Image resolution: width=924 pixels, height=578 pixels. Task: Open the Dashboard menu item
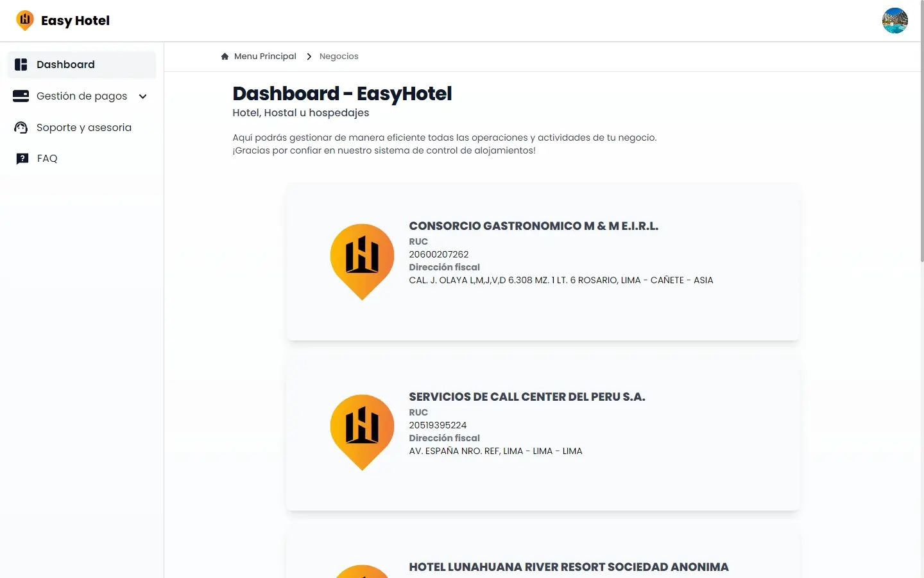click(65, 64)
